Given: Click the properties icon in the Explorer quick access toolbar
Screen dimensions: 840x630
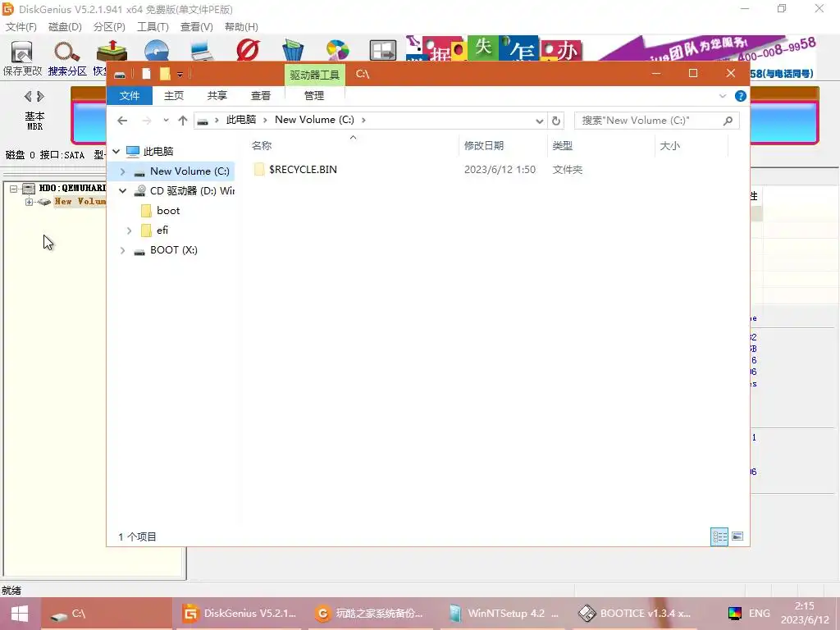Looking at the screenshot, I should pyautogui.click(x=146, y=74).
